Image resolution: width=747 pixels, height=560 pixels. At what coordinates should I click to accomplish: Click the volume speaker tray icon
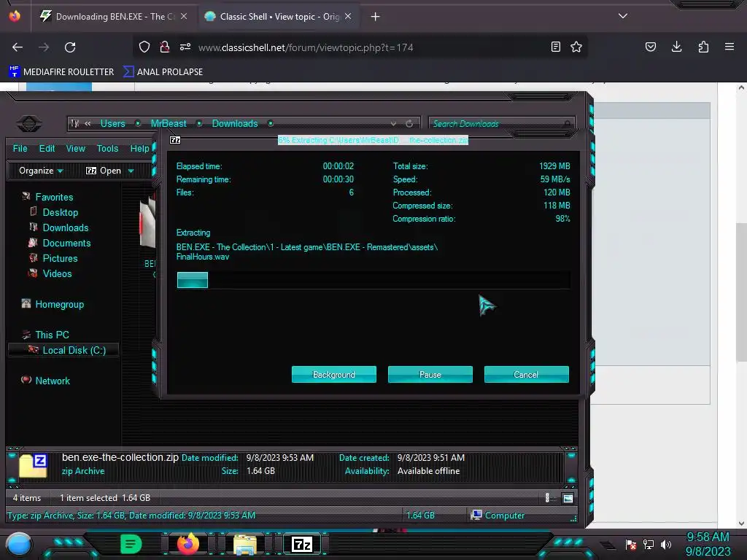tap(666, 545)
